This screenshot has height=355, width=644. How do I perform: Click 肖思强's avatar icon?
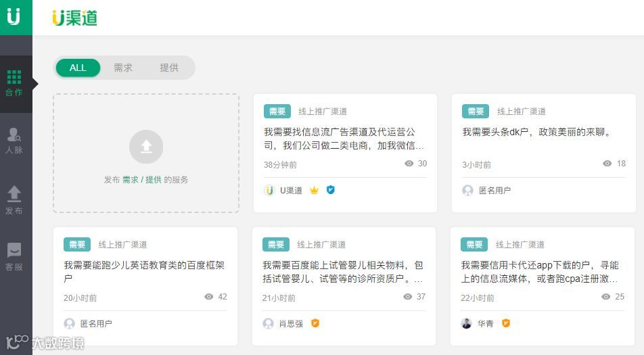pos(268,323)
